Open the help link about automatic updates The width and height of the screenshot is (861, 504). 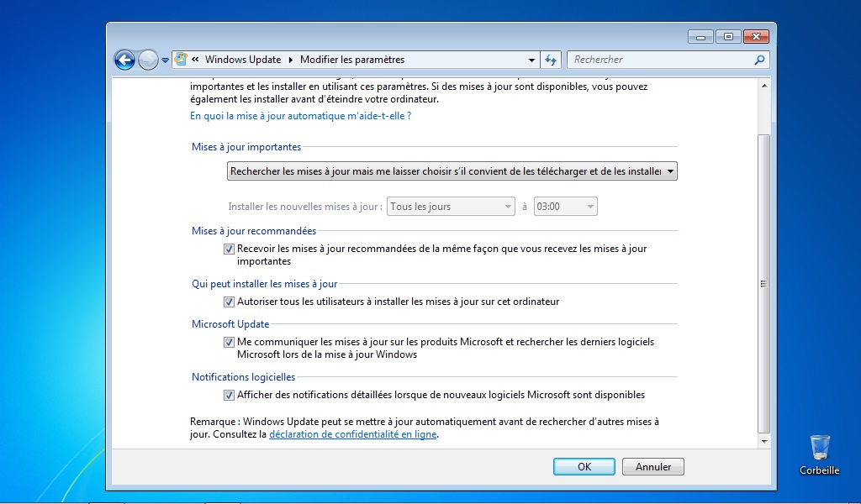click(x=300, y=116)
